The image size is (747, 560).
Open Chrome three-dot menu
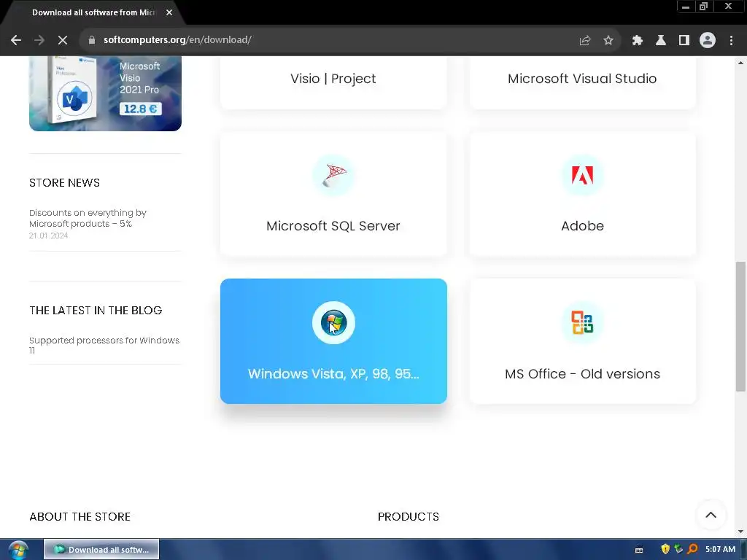(x=731, y=41)
